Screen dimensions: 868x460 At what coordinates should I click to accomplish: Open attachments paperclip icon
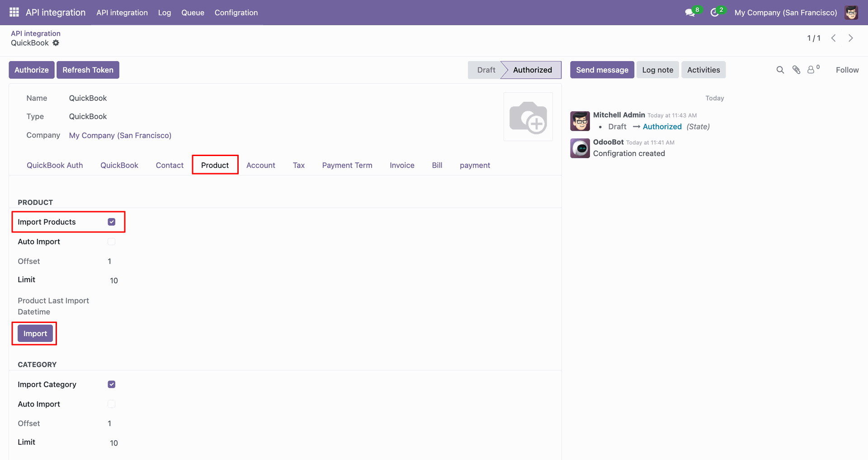(x=797, y=70)
